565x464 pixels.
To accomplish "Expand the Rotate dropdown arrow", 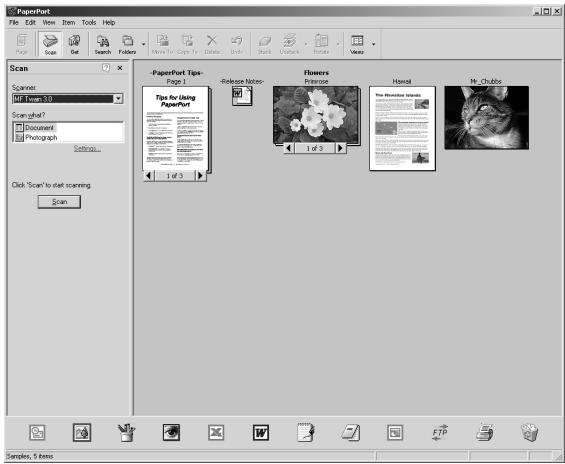I will coord(338,44).
